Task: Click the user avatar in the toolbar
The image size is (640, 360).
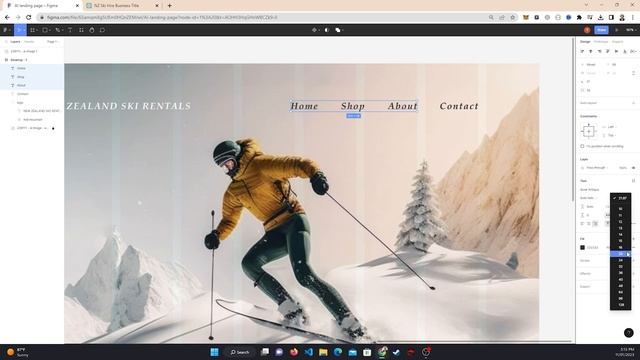Action: click(587, 30)
